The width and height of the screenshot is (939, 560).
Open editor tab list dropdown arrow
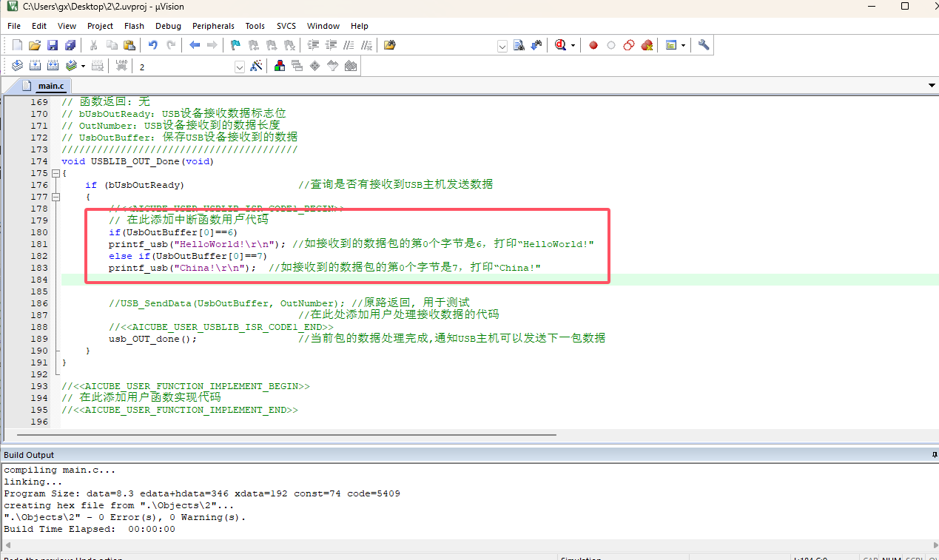pyautogui.click(x=932, y=86)
